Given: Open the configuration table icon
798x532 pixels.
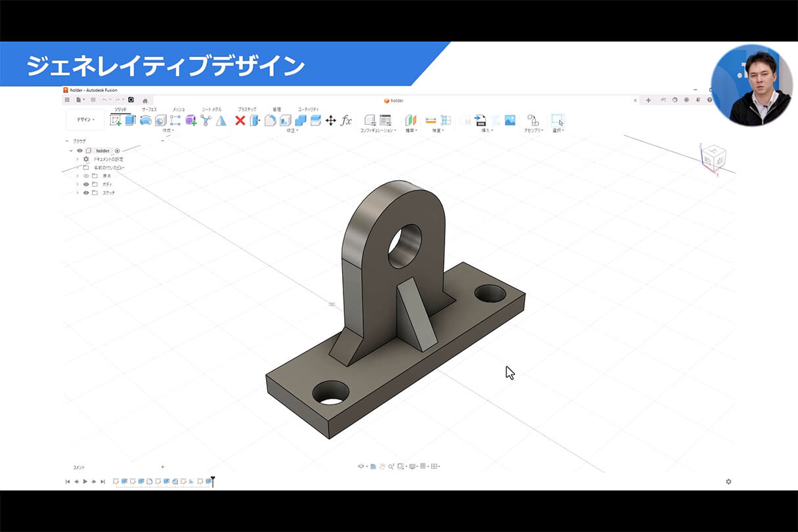Looking at the screenshot, I should coord(386,120).
